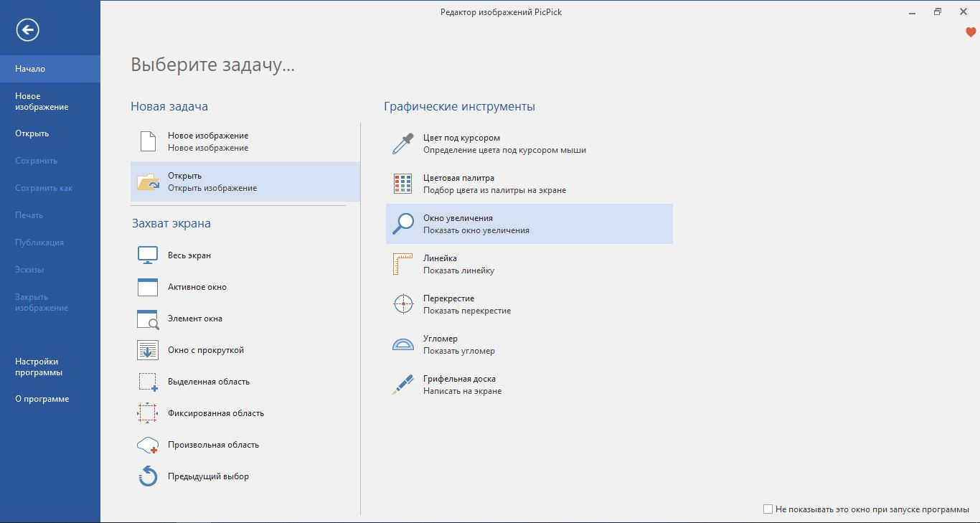Activate the crosshair tool icon
Screen dimensions: 980x523
coord(403,304)
